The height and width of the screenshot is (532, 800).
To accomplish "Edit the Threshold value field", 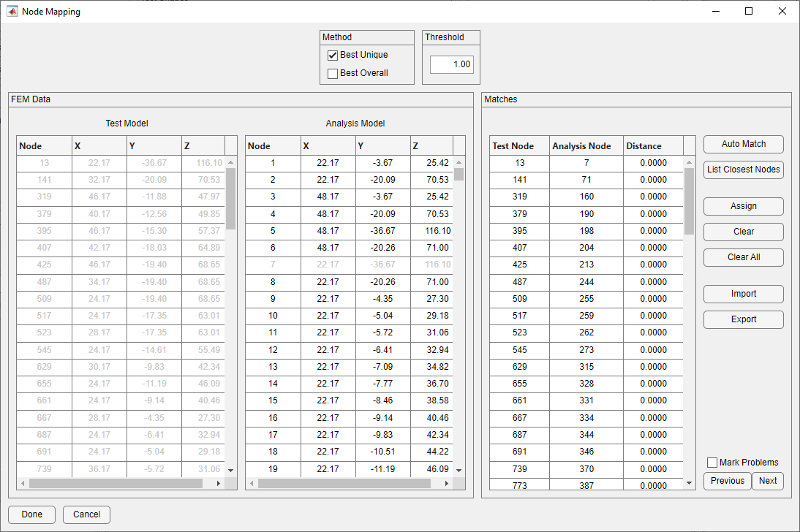I will [451, 64].
